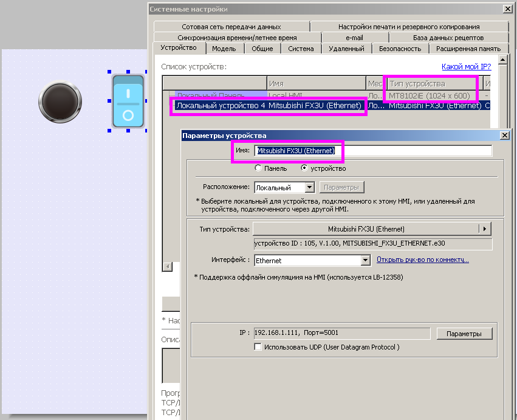Select the Локальный устройство 4 row

tap(326, 106)
